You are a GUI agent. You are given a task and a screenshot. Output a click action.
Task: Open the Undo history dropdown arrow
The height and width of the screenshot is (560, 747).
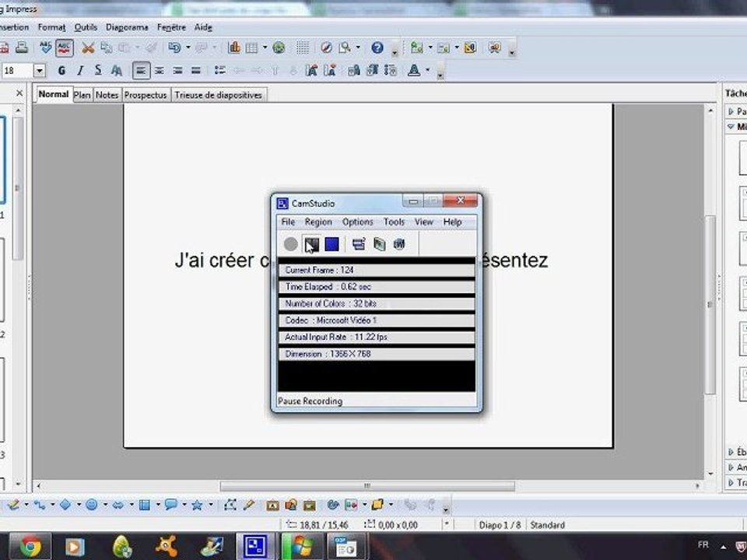[188, 47]
